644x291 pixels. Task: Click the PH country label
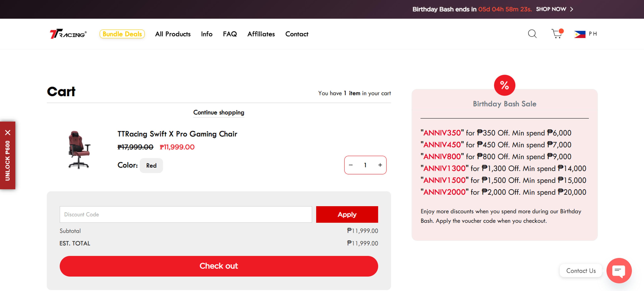[x=593, y=34]
